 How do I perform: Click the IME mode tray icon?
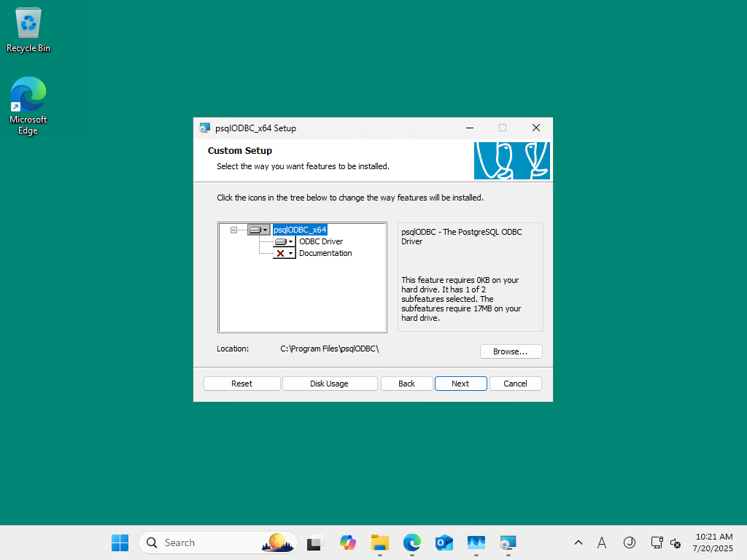630,542
